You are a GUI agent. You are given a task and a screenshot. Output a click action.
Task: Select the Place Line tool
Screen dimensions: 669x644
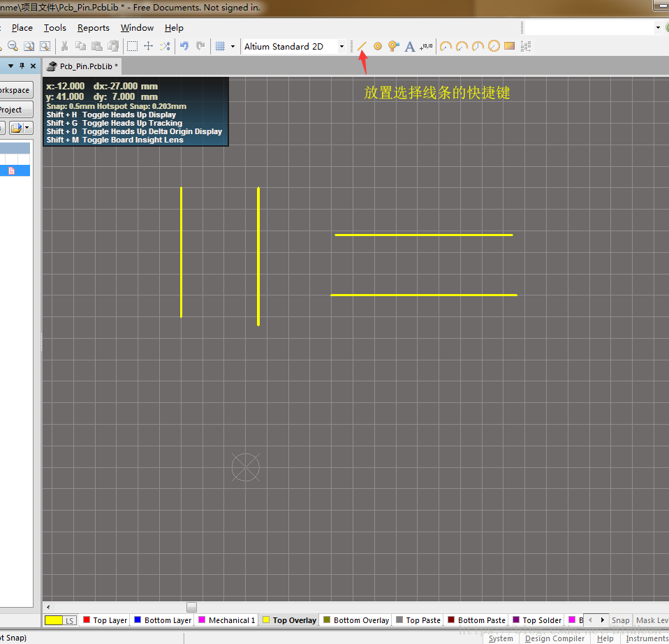click(362, 47)
